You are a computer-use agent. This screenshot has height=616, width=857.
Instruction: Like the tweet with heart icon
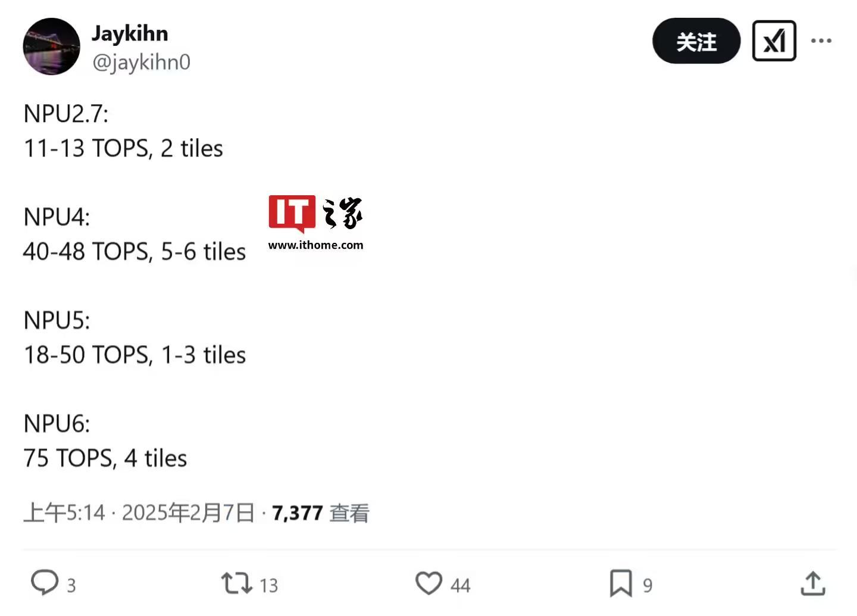tap(428, 583)
